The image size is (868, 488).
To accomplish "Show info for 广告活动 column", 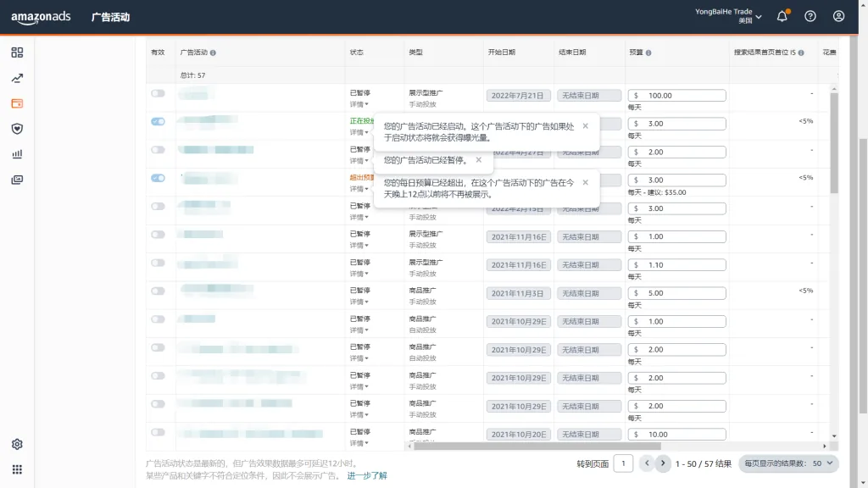I will (x=213, y=53).
